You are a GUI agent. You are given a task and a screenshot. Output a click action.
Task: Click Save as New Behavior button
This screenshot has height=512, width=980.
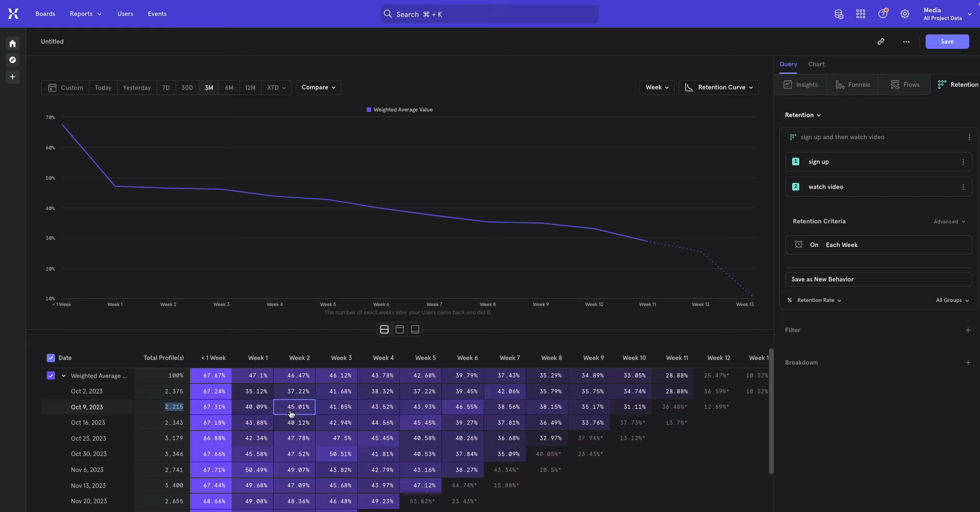878,279
